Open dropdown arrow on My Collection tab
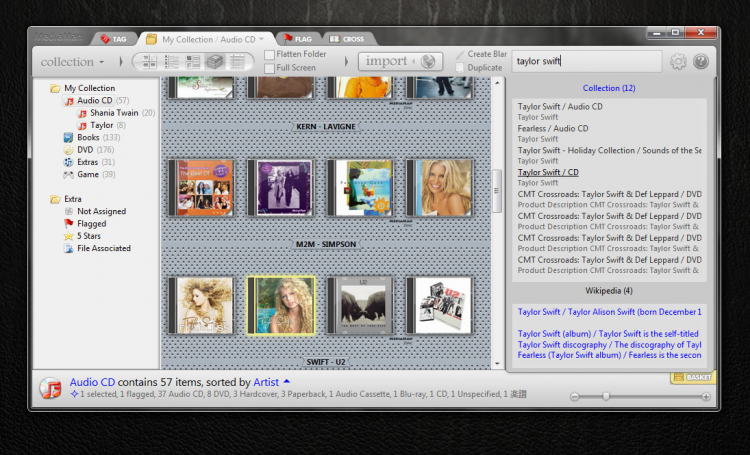 (x=261, y=39)
